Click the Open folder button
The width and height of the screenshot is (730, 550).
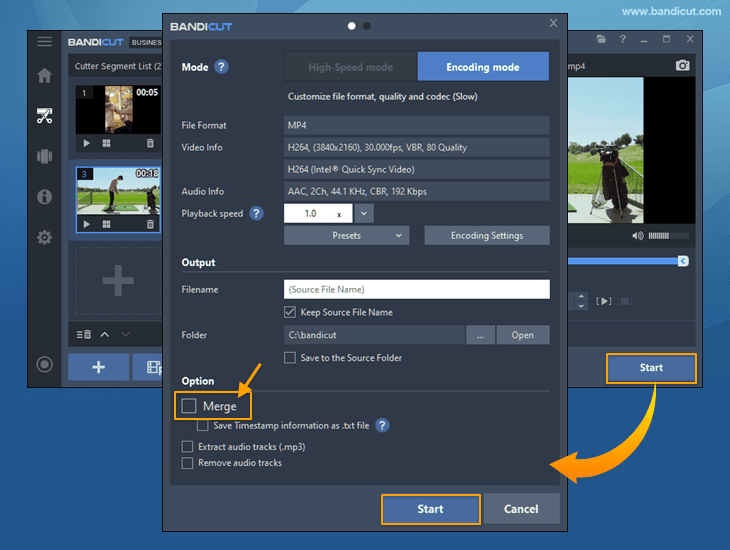(x=523, y=335)
